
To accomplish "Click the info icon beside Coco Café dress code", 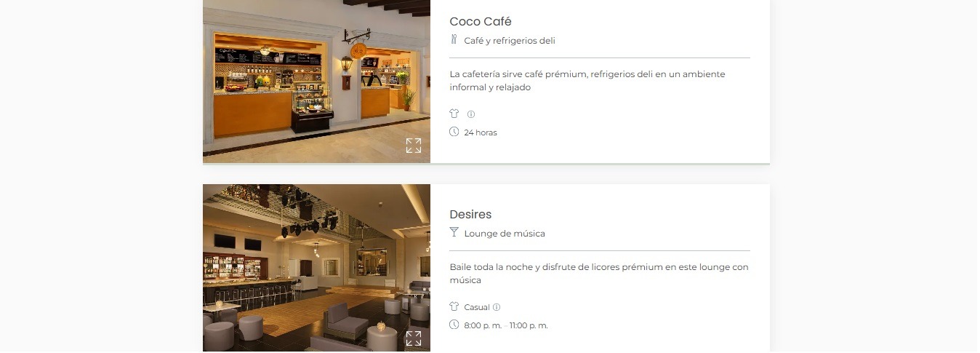I will point(471,114).
